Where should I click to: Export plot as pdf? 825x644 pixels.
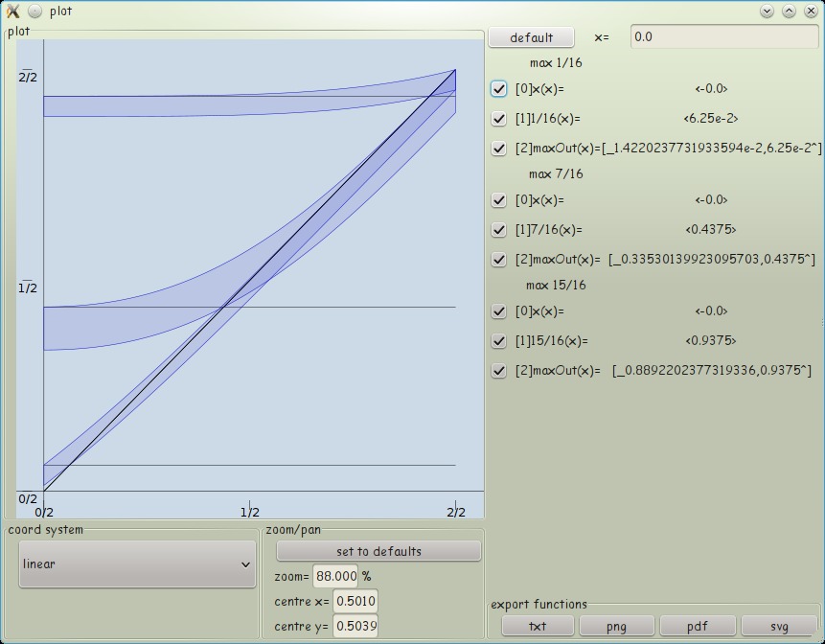[698, 626]
